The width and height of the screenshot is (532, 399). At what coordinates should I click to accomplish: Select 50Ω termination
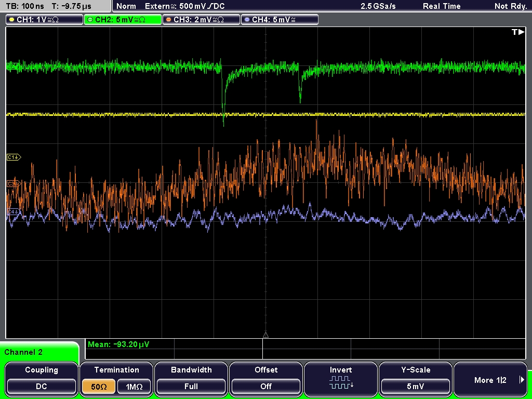pyautogui.click(x=98, y=387)
